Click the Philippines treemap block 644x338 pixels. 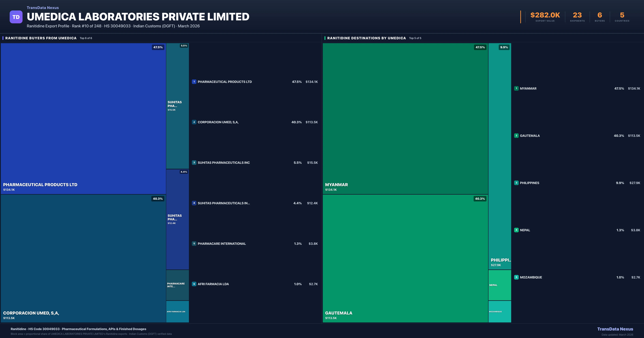500,156
